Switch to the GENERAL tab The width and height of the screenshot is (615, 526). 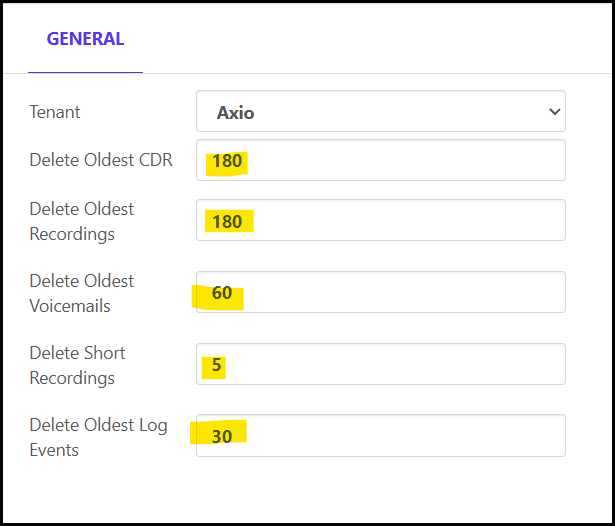(x=85, y=40)
